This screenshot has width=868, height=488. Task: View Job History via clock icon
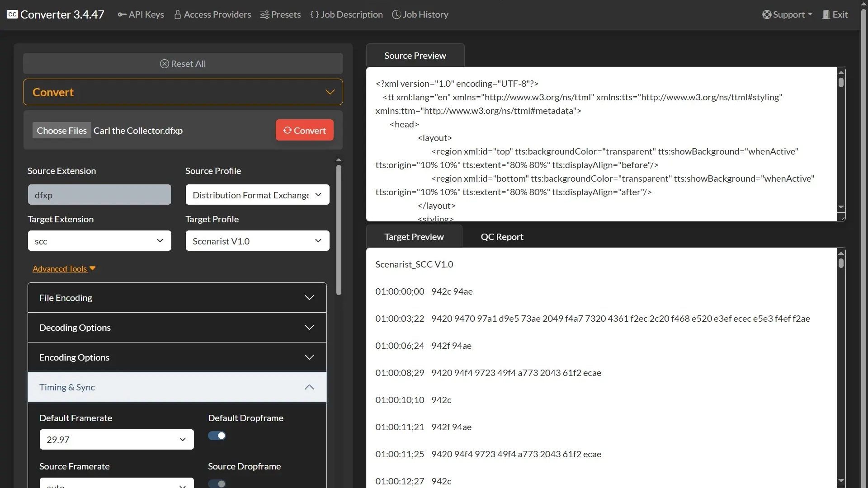tap(396, 14)
